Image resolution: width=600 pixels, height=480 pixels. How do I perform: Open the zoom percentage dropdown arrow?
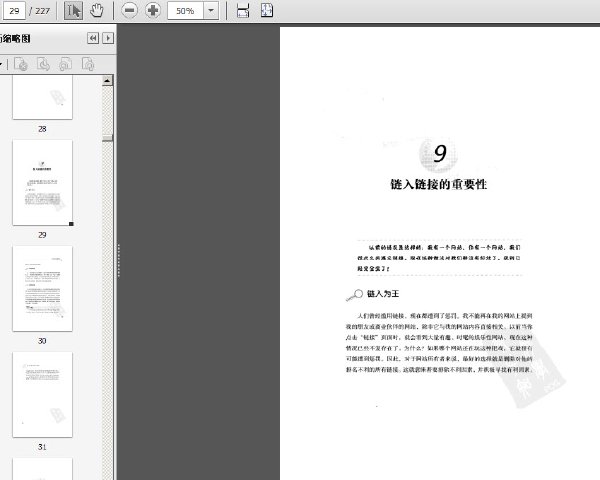pyautogui.click(x=211, y=11)
